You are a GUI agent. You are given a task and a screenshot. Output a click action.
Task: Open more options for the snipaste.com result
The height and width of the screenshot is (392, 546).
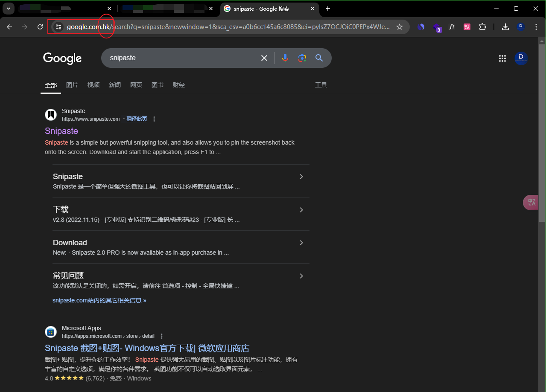[154, 119]
